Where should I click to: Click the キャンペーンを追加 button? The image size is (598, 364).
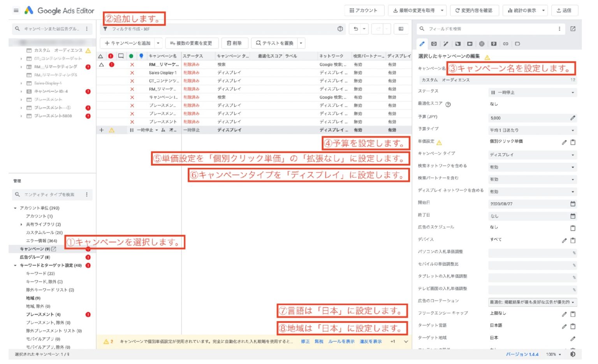(128, 43)
